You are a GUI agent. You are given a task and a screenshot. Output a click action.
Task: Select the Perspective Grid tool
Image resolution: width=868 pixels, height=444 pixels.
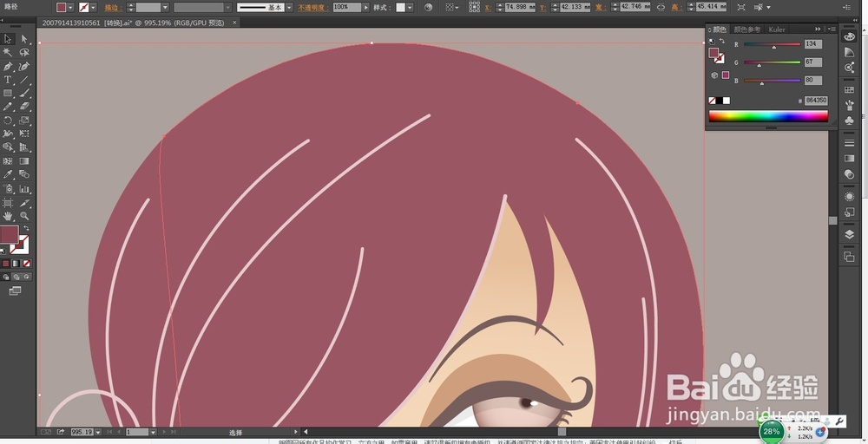[24, 147]
